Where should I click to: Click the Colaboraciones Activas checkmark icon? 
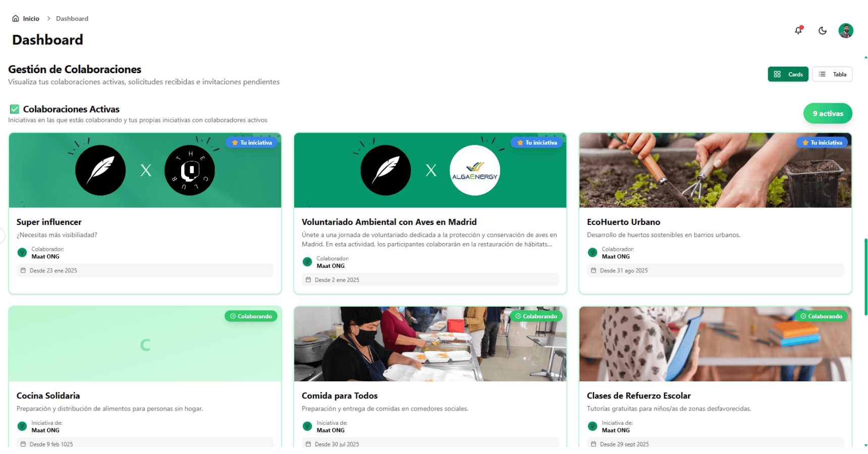(x=15, y=109)
